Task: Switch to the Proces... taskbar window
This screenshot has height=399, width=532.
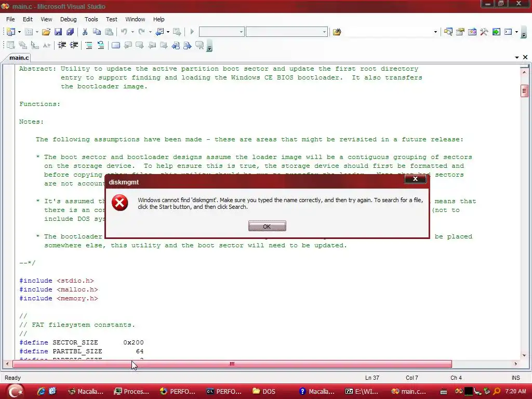Action: 131,391
